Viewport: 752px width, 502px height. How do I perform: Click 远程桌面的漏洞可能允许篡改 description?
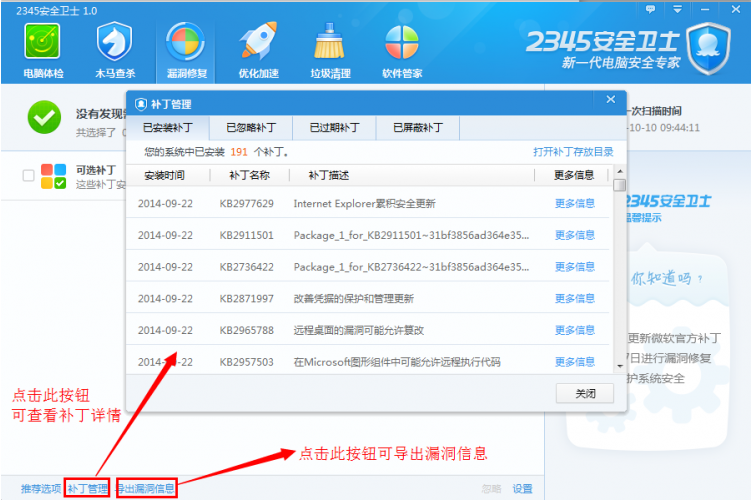coord(359,330)
